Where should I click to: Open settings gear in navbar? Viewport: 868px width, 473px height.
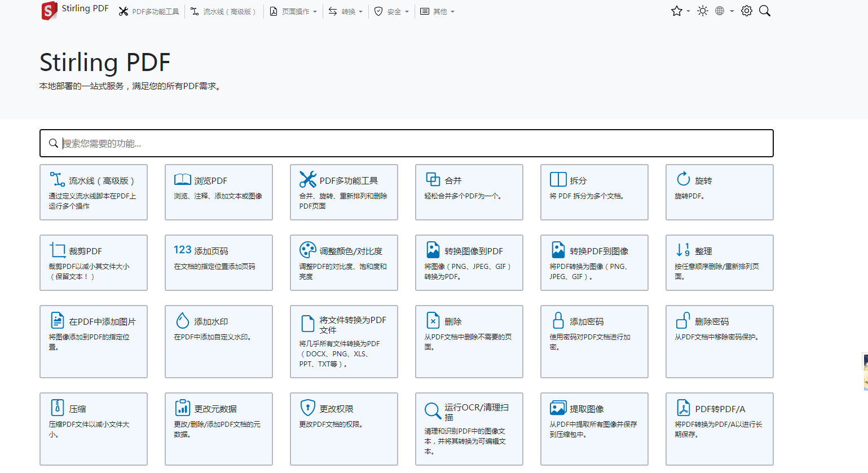pyautogui.click(x=747, y=11)
